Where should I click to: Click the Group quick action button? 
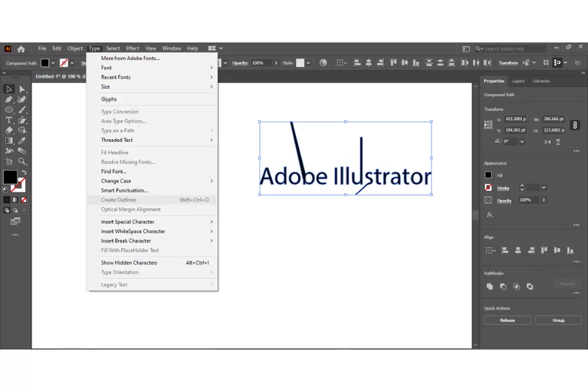[559, 320]
